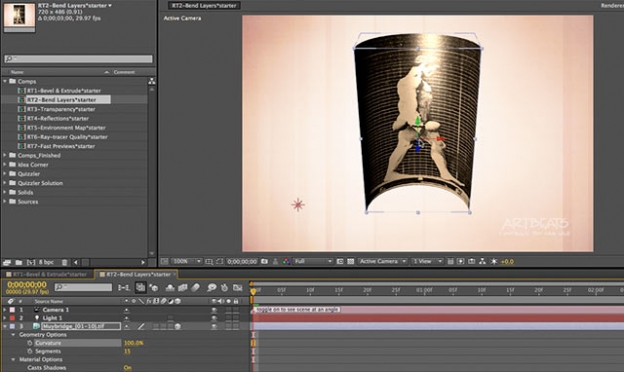The width and height of the screenshot is (624, 372).
Task: Toggle visibility of Light 1 layer
Action: point(214,318)
